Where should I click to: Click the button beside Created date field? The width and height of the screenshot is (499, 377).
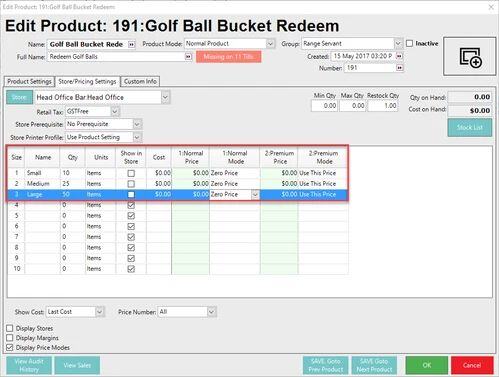point(399,56)
